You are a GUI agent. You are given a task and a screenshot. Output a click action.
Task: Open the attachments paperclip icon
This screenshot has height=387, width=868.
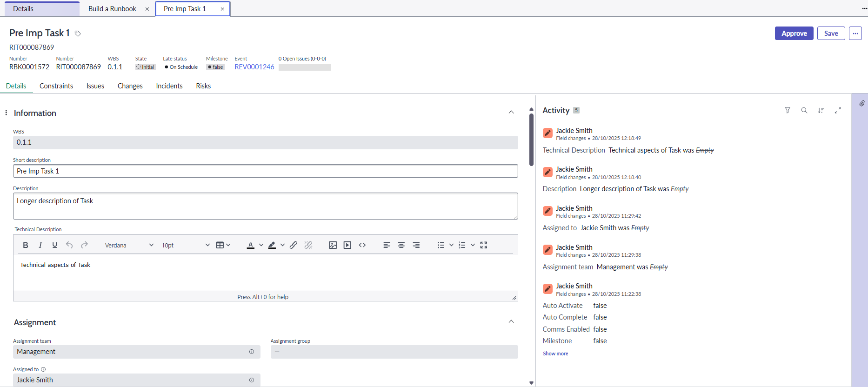[862, 103]
